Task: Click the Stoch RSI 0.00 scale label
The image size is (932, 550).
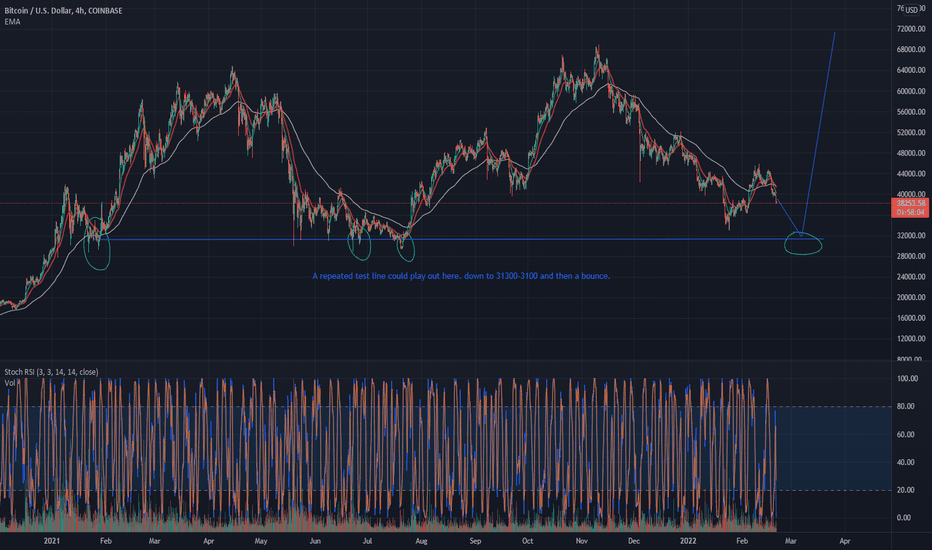Action: [903, 518]
